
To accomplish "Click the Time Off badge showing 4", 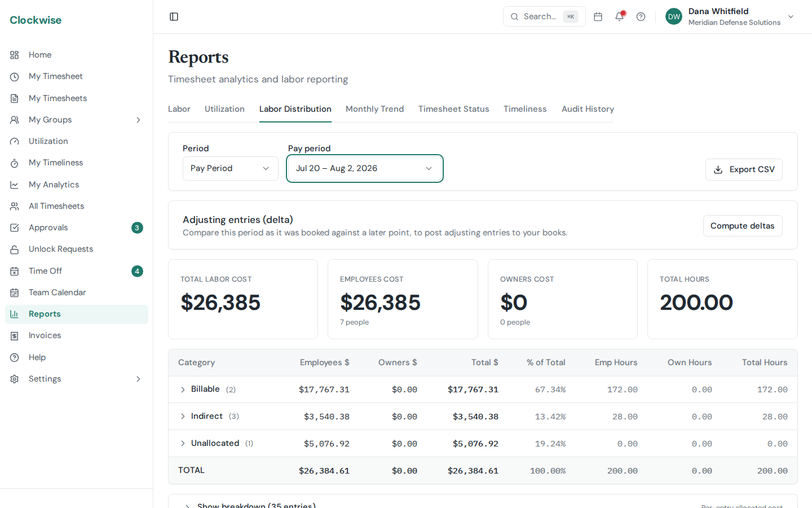I will click(x=137, y=271).
